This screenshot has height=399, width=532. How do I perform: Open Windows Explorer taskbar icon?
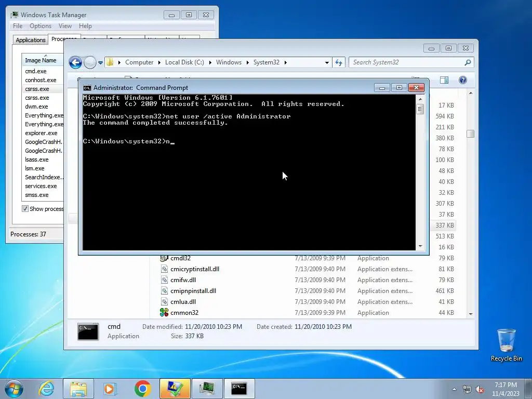click(78, 389)
